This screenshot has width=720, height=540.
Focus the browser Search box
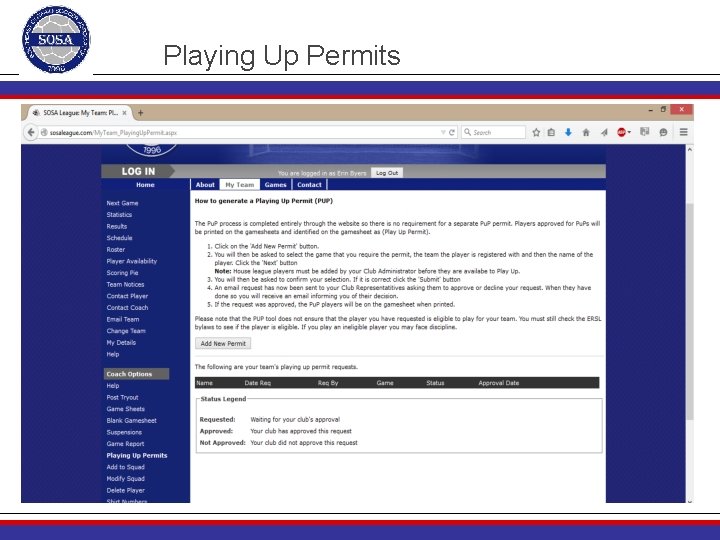[x=494, y=132]
